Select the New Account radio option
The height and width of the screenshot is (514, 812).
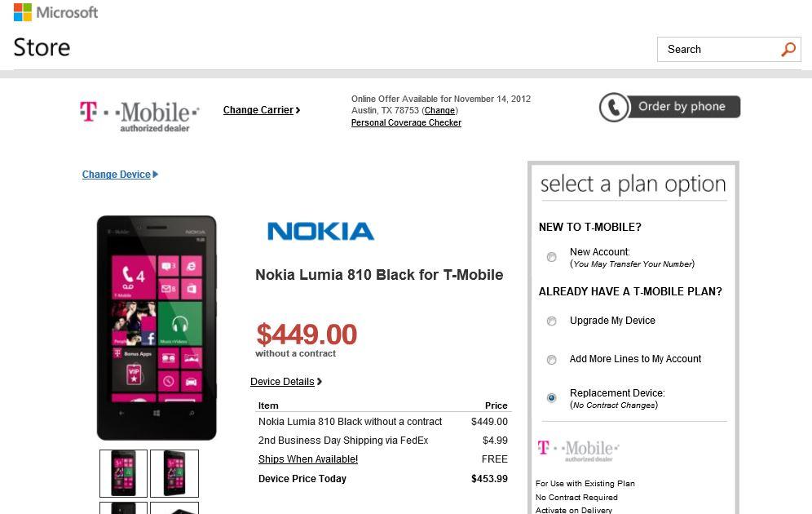[x=552, y=257]
